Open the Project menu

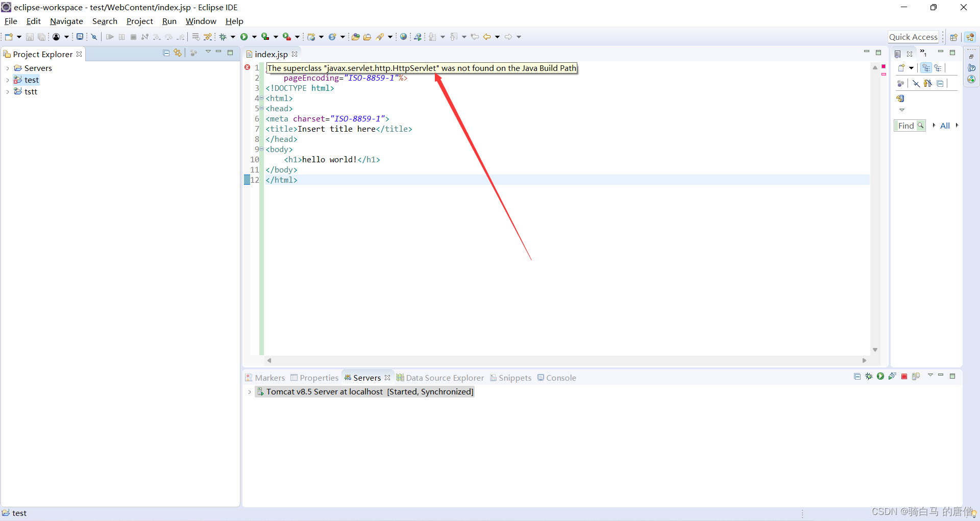pos(139,21)
